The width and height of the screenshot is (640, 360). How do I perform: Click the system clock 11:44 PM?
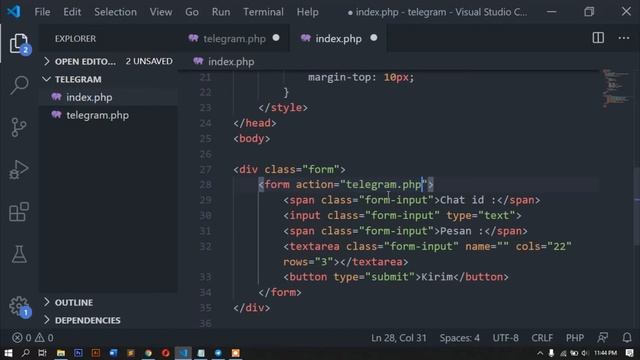(x=605, y=353)
